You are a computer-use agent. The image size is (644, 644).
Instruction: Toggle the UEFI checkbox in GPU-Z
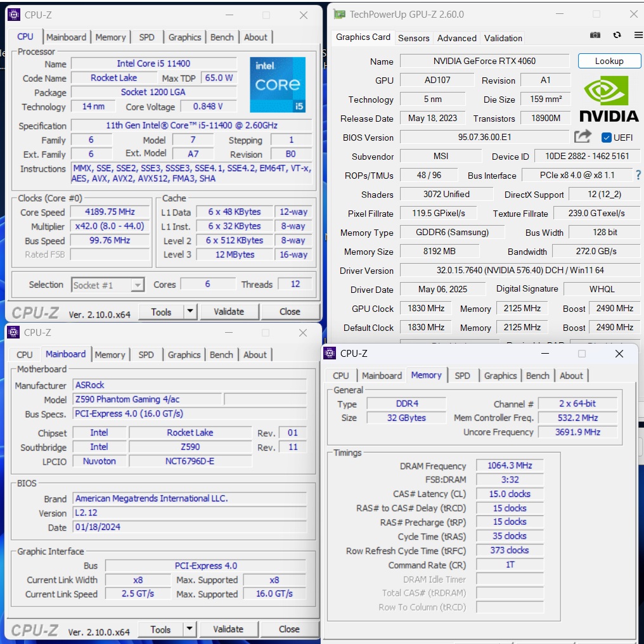(x=606, y=138)
